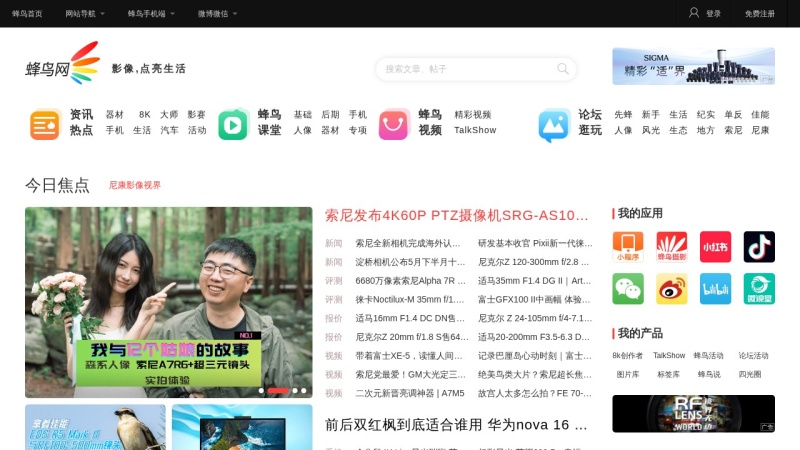This screenshot has height=450, width=800.
Task: Open article 富士GFX100 II中画幅 体验
Action: coord(534,299)
